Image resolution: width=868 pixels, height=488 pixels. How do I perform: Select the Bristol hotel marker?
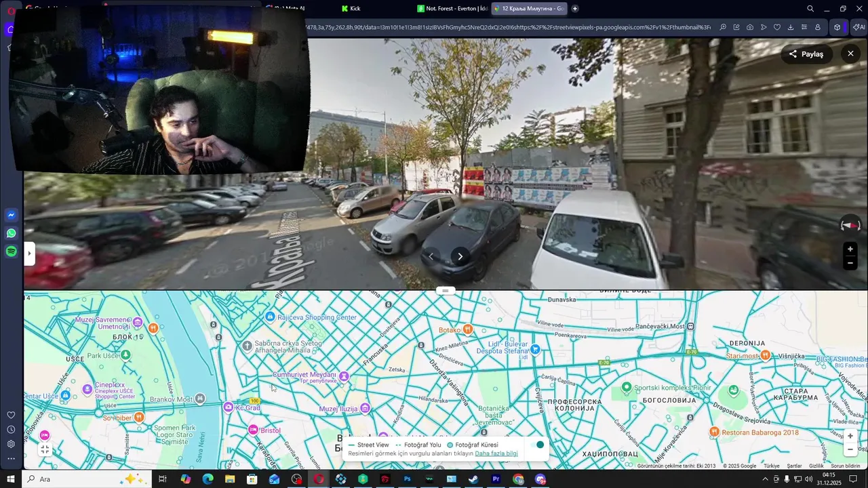point(253,430)
